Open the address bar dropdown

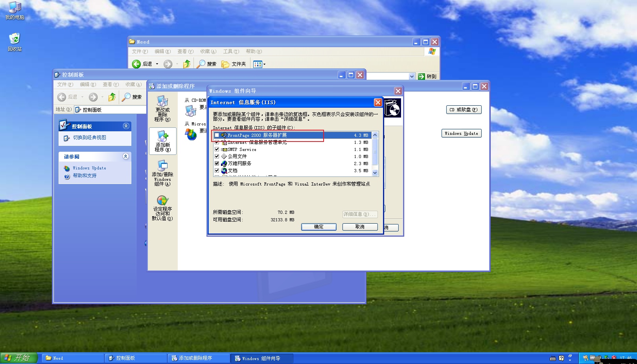(x=411, y=76)
